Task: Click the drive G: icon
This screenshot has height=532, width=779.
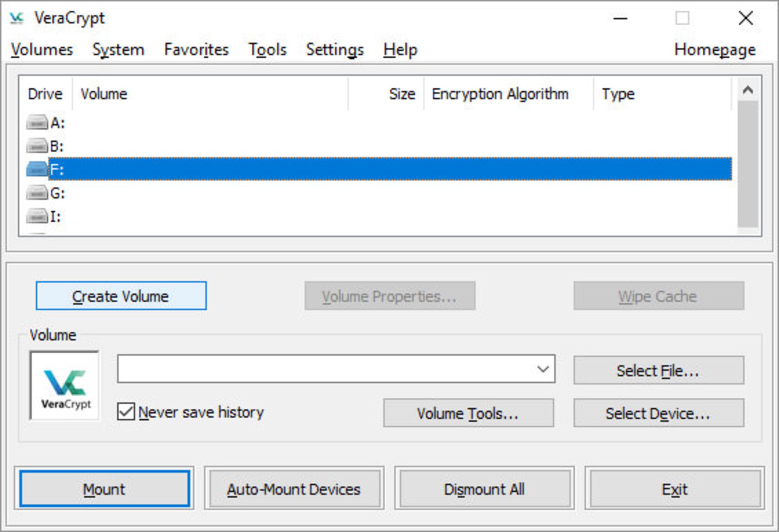Action: tap(37, 193)
